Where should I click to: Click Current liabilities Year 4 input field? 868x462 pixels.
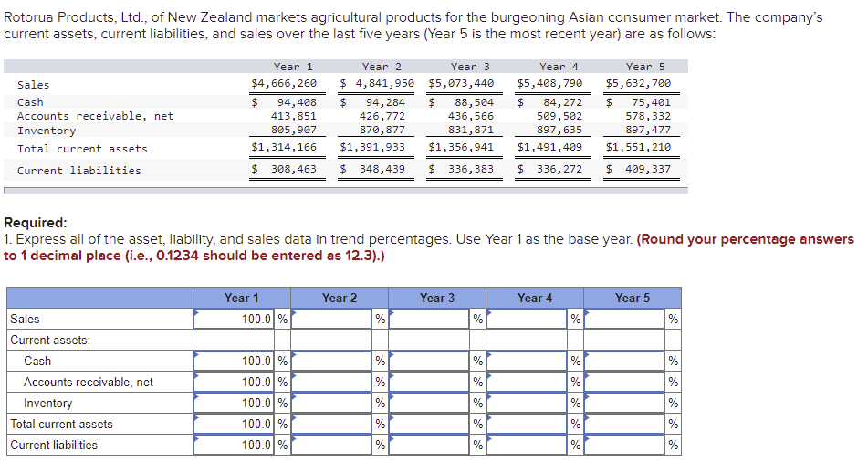[x=527, y=445]
